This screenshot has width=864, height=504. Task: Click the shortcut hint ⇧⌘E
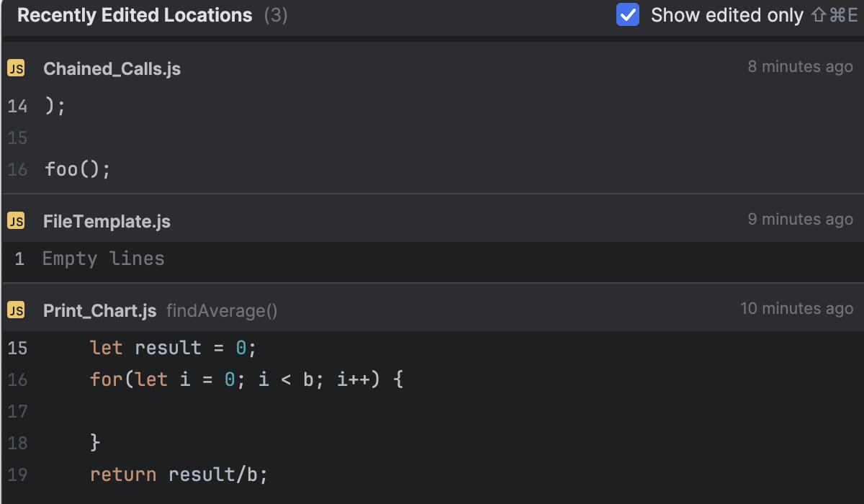click(835, 14)
